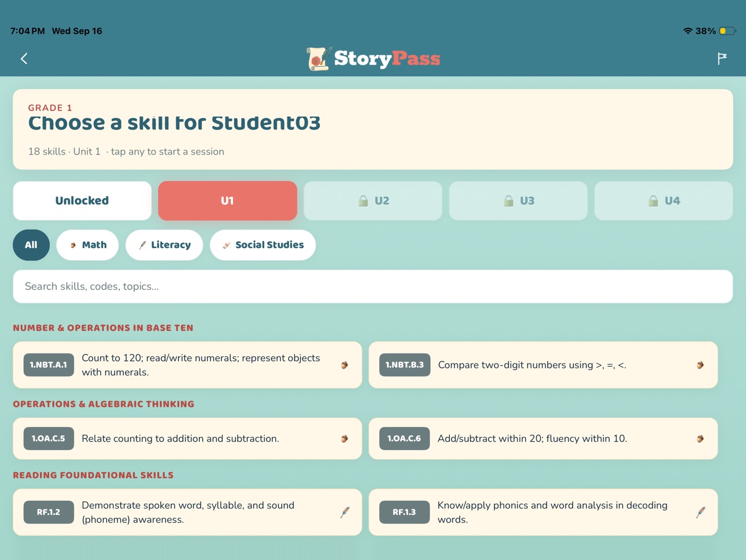Focus the Search skills, codes, topics field
The width and height of the screenshot is (746, 560).
[373, 286]
